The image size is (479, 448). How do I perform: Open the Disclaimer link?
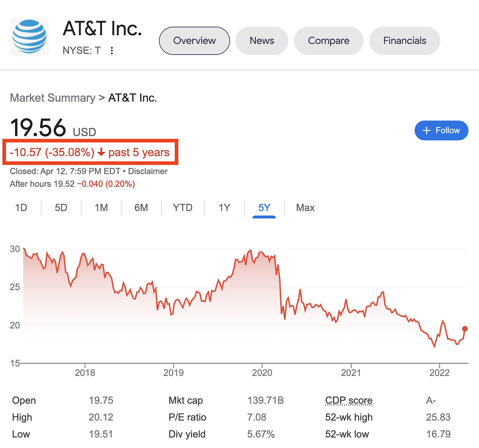pos(148,171)
